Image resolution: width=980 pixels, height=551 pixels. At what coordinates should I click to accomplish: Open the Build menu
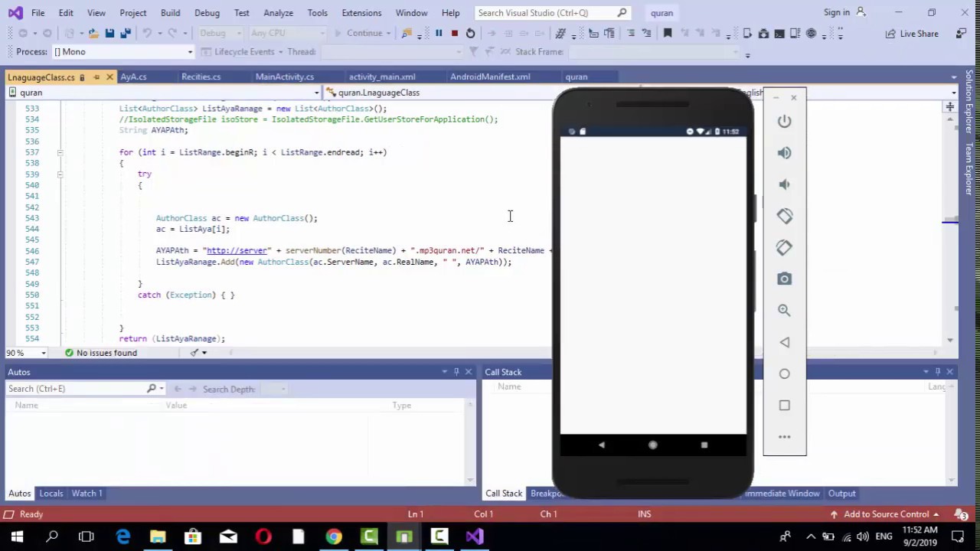170,12
